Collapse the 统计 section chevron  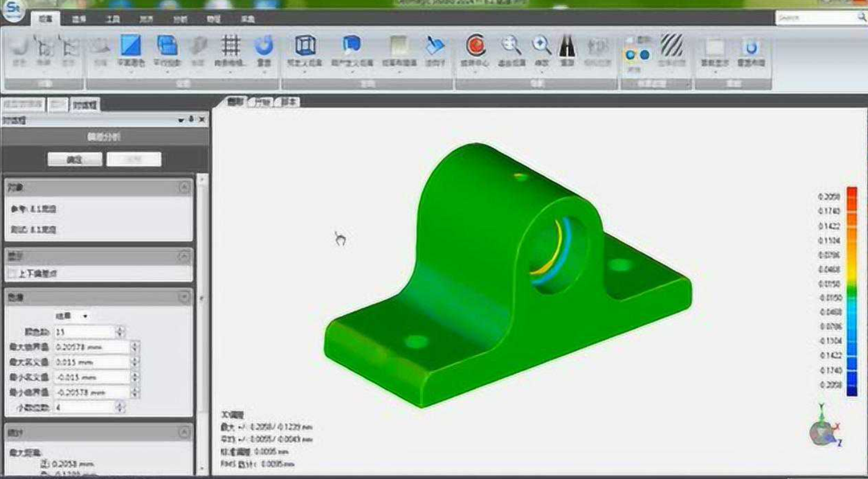(x=185, y=432)
